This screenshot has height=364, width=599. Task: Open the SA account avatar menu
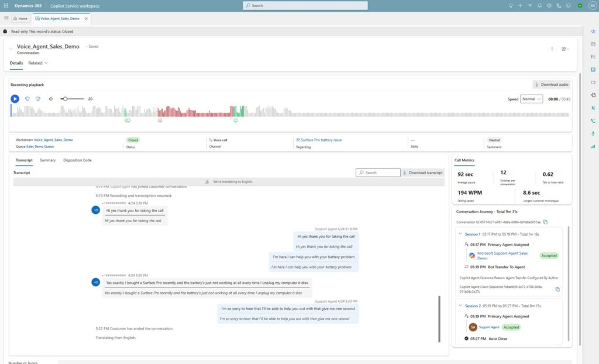point(593,6)
